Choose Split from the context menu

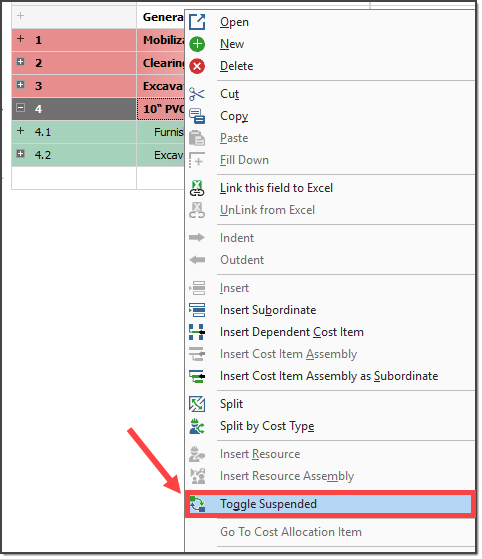231,404
